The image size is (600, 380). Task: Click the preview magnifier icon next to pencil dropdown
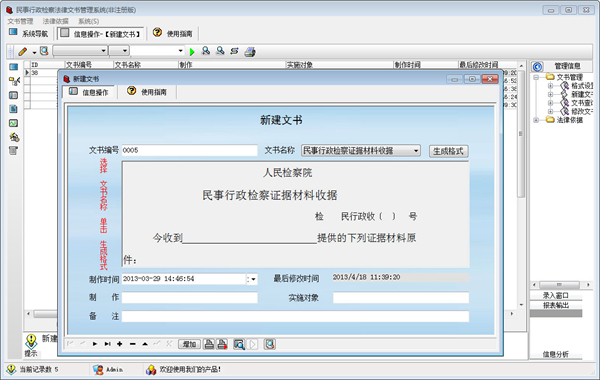point(44,51)
